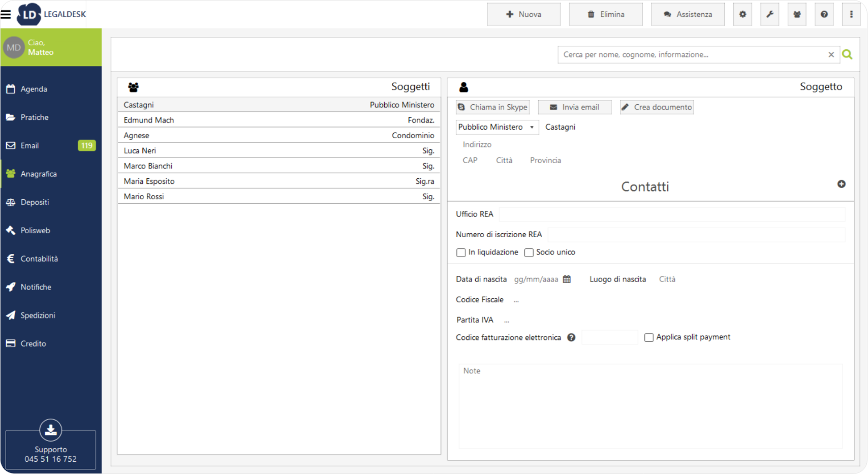The height and width of the screenshot is (474, 868).
Task: Open the calendar picker for Data di nascita
Action: (567, 279)
